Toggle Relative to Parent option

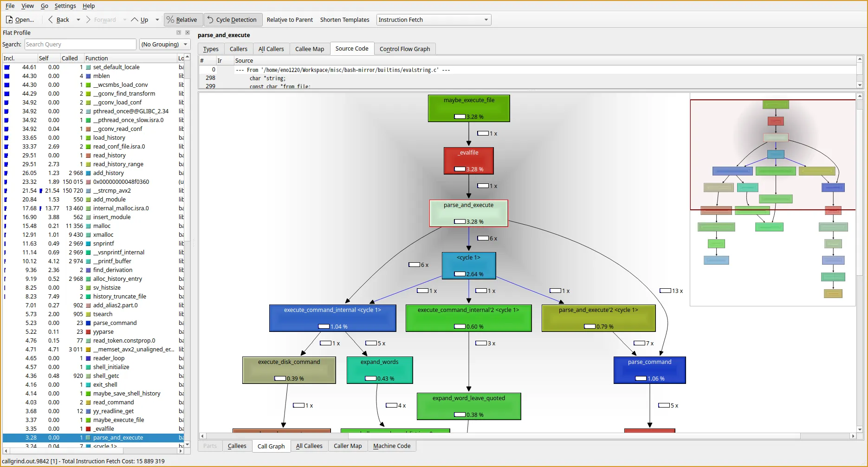pos(290,20)
